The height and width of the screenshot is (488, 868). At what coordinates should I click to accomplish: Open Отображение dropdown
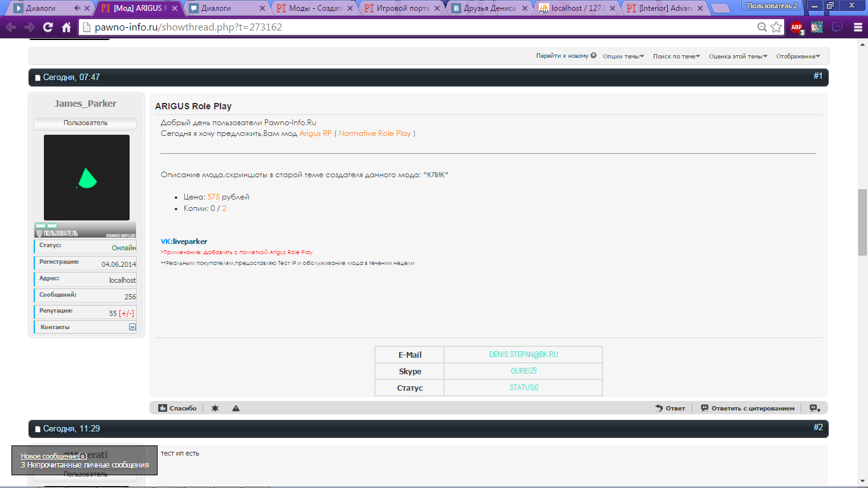click(798, 56)
